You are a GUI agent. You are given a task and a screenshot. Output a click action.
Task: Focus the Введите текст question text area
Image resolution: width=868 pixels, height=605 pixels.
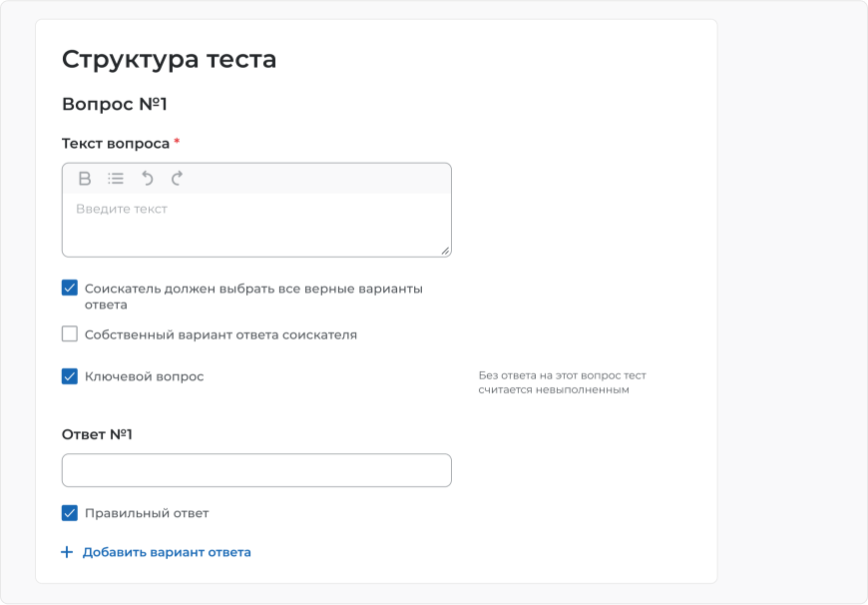coord(256,225)
